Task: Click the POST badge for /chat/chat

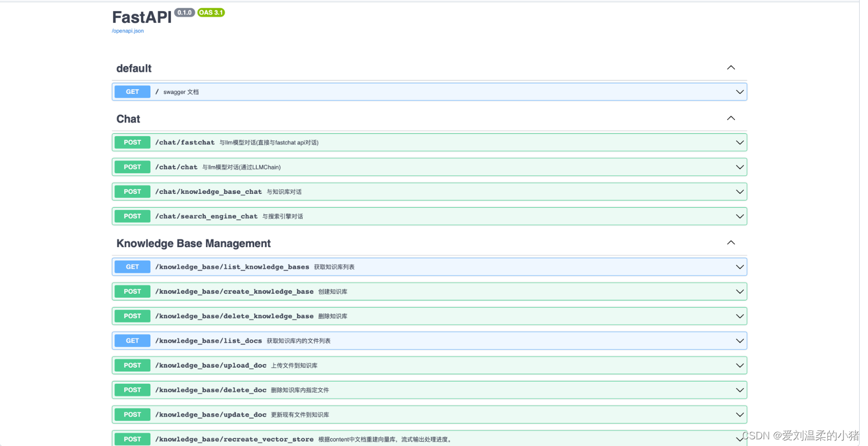Action: (x=133, y=167)
